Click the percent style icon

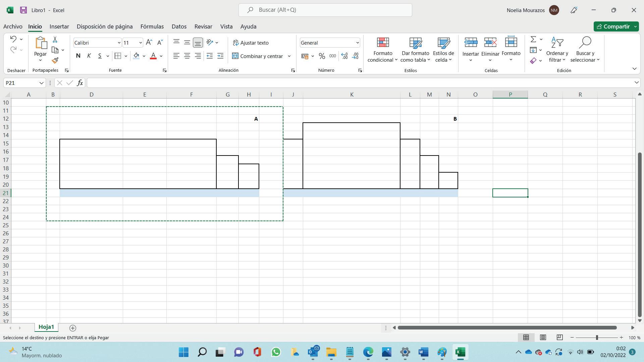(x=322, y=56)
